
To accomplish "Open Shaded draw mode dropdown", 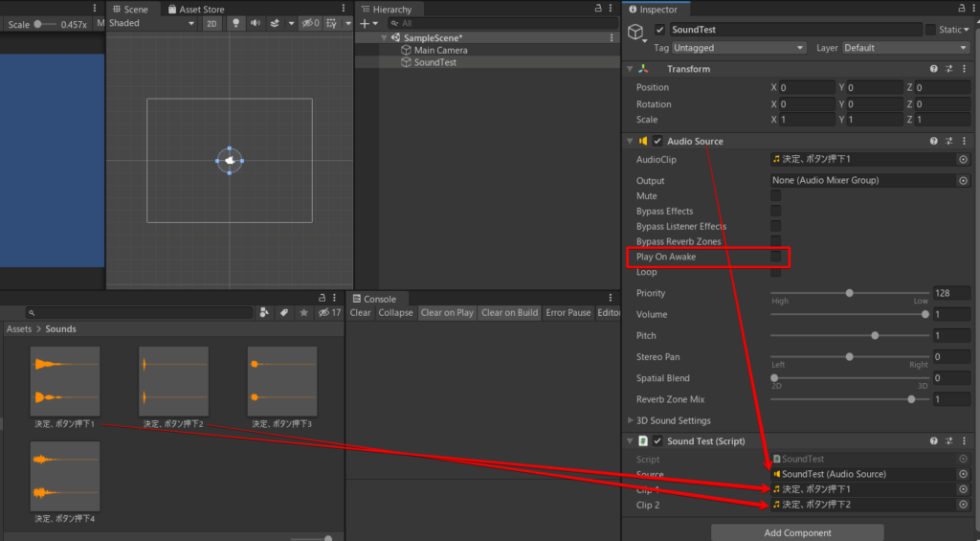I will 152,23.
